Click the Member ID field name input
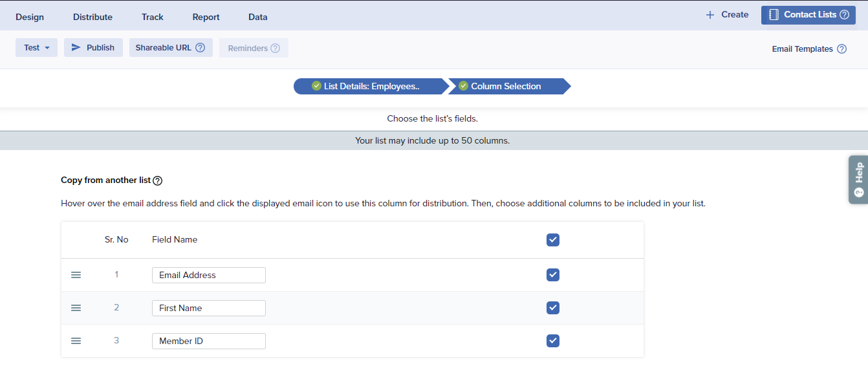Viewport: 868px width, 368px height. (x=208, y=341)
